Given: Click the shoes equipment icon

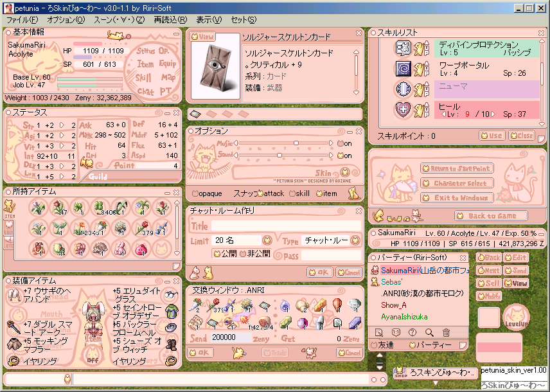Looking at the screenshot, I should [171, 344].
